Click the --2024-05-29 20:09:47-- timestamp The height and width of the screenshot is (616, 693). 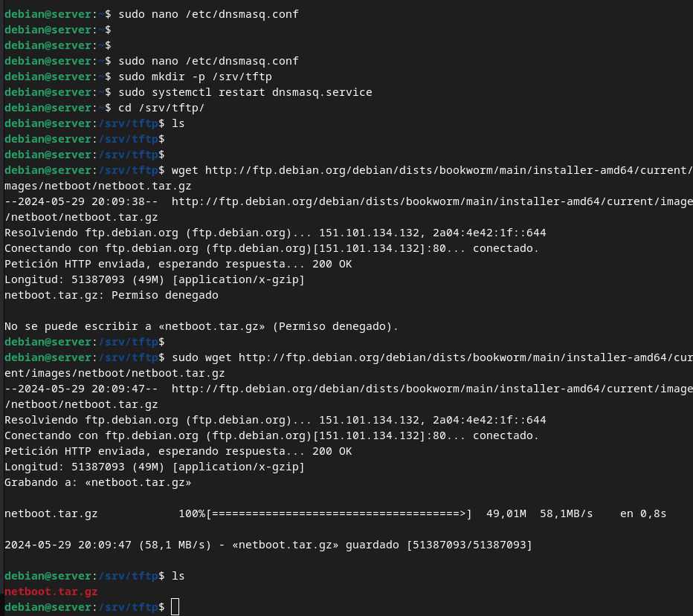[x=80, y=389]
